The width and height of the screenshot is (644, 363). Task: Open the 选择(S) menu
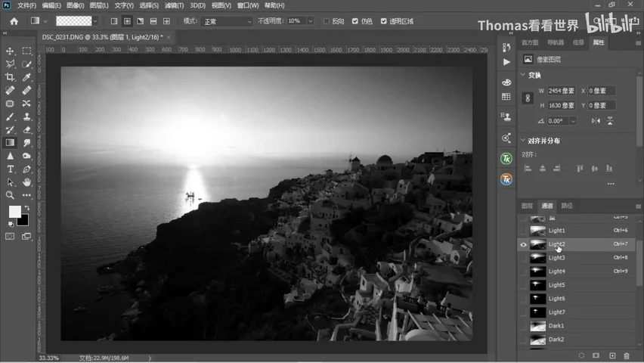click(149, 5)
